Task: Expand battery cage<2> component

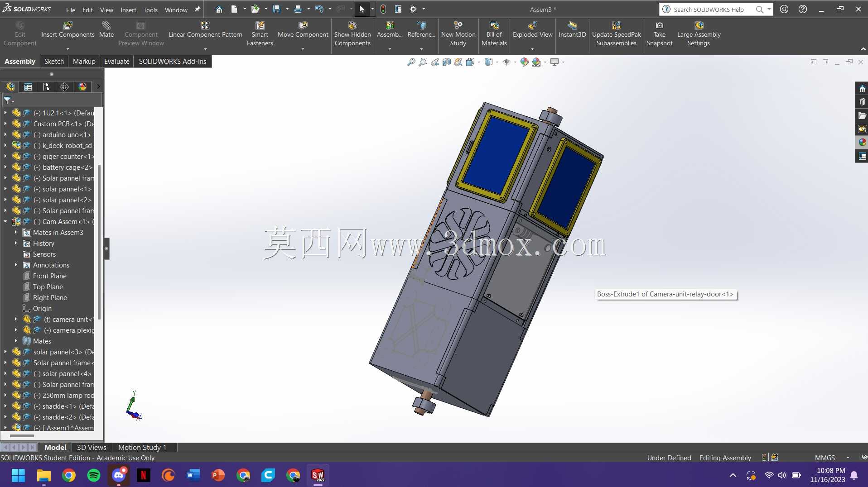Action: click(x=5, y=167)
